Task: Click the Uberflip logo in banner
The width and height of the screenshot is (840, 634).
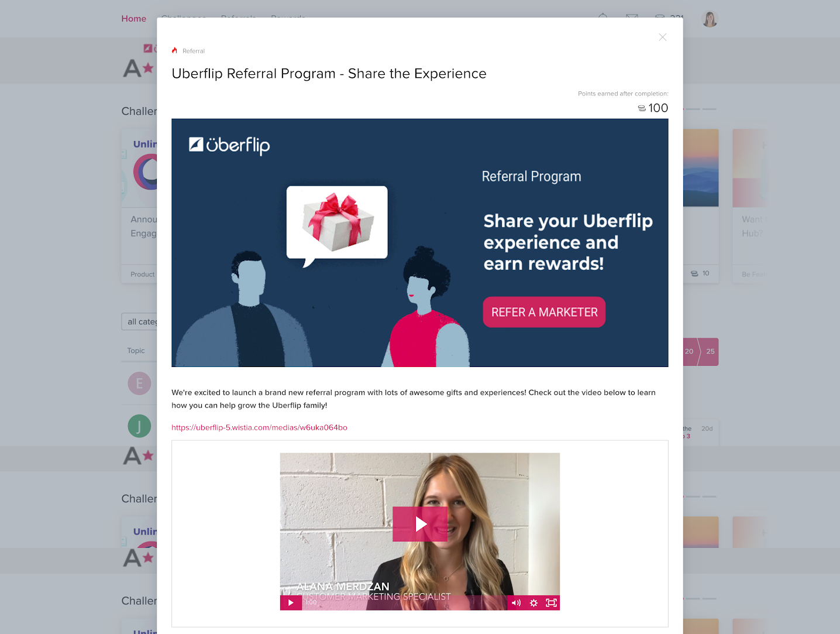Action: point(229,145)
